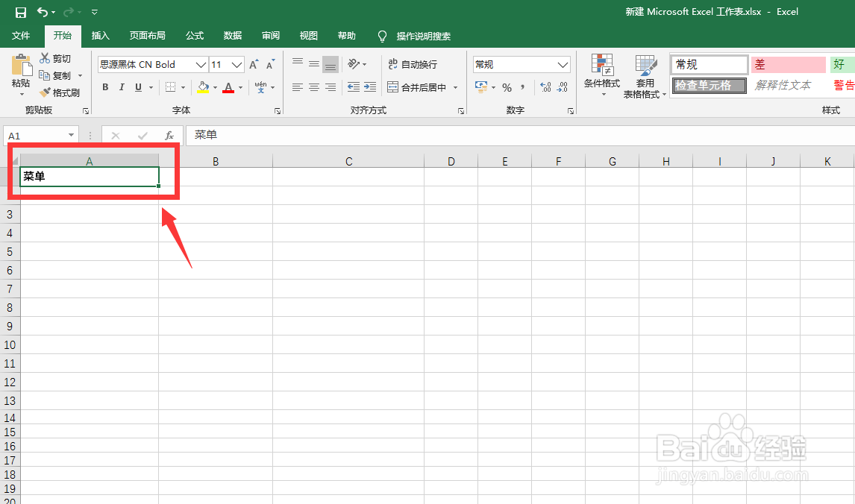The height and width of the screenshot is (504, 855).
Task: Select bottom align icon
Action: click(x=331, y=64)
